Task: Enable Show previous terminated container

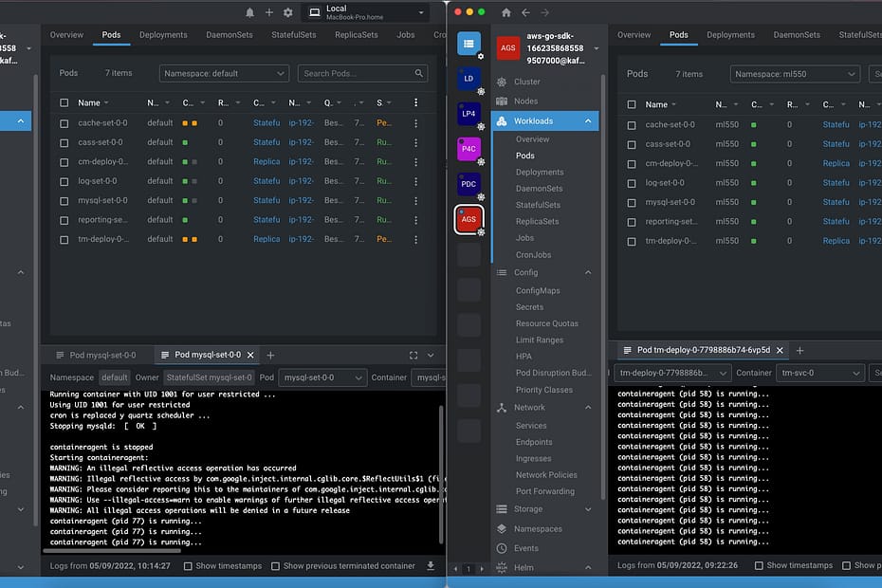Action: pos(275,566)
